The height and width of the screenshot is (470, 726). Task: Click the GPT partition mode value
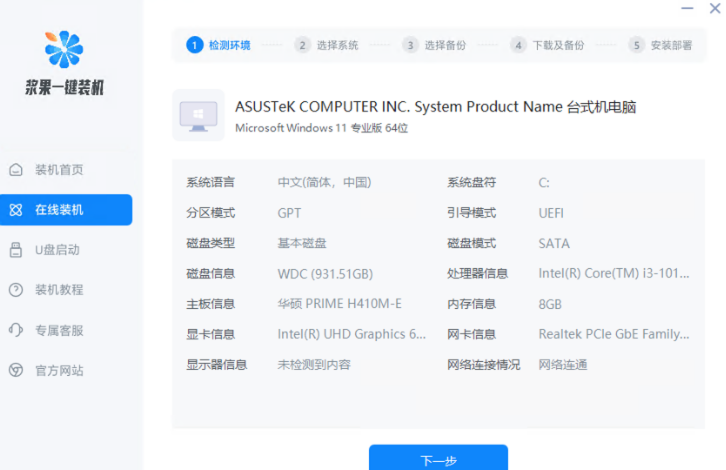tap(289, 213)
